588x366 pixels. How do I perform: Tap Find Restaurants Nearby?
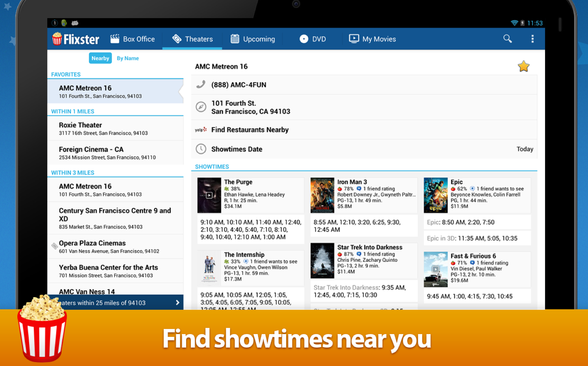tap(364, 129)
